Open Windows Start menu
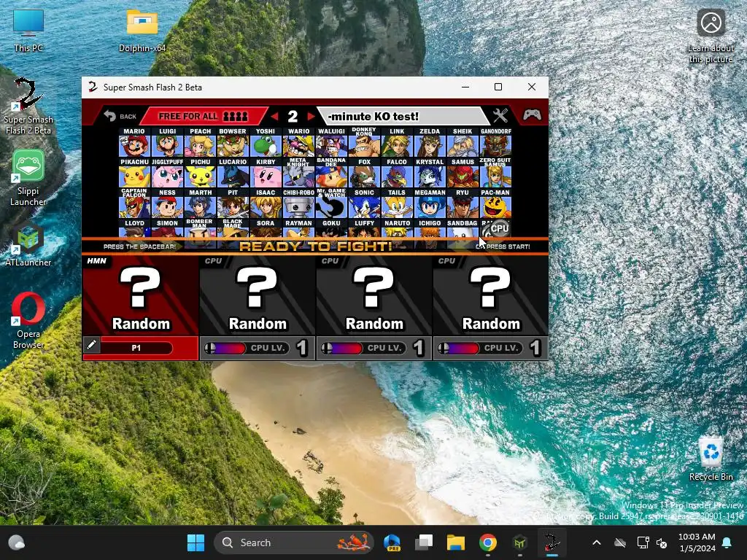Image resolution: width=747 pixels, height=560 pixels. click(196, 542)
